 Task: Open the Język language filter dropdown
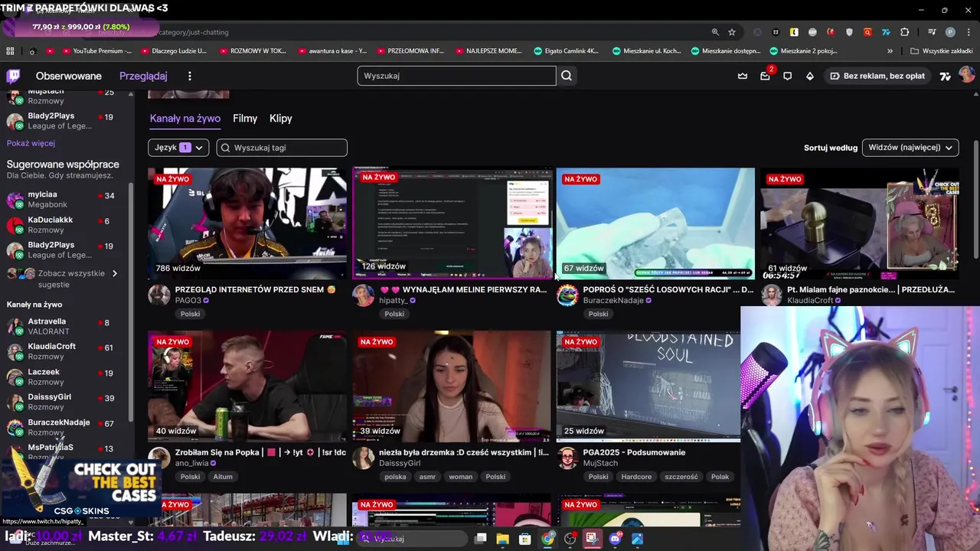tap(178, 148)
